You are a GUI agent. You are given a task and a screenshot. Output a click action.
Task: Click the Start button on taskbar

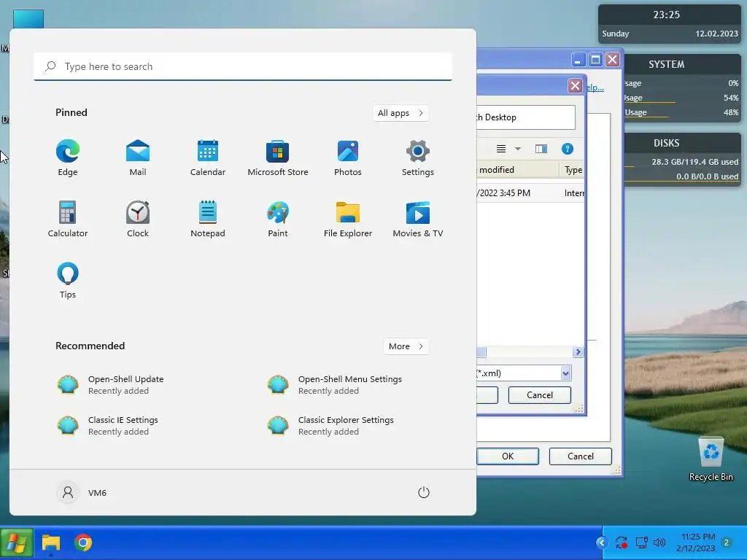(x=17, y=542)
